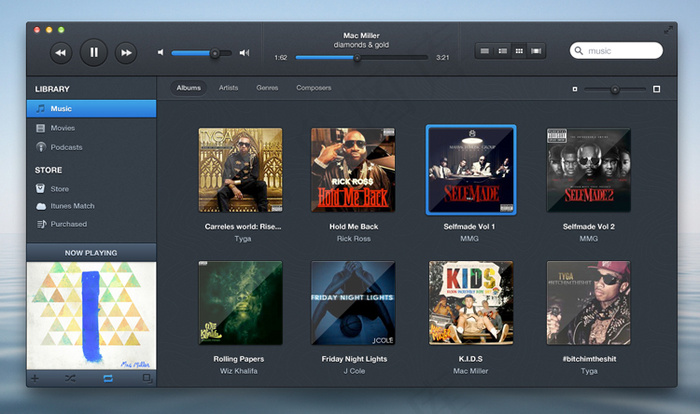The width and height of the screenshot is (700, 414).
Task: Click the album size slider knob
Action: (x=615, y=89)
